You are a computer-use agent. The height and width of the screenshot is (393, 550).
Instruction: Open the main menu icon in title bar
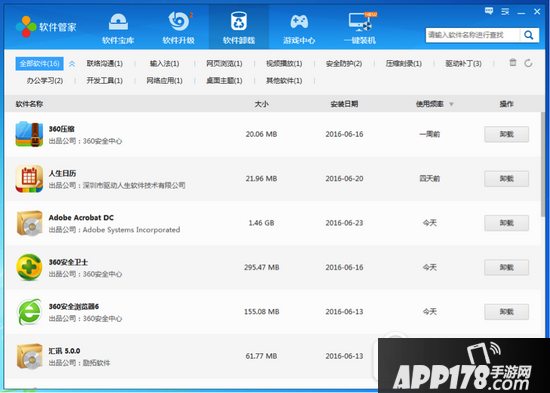[x=505, y=12]
